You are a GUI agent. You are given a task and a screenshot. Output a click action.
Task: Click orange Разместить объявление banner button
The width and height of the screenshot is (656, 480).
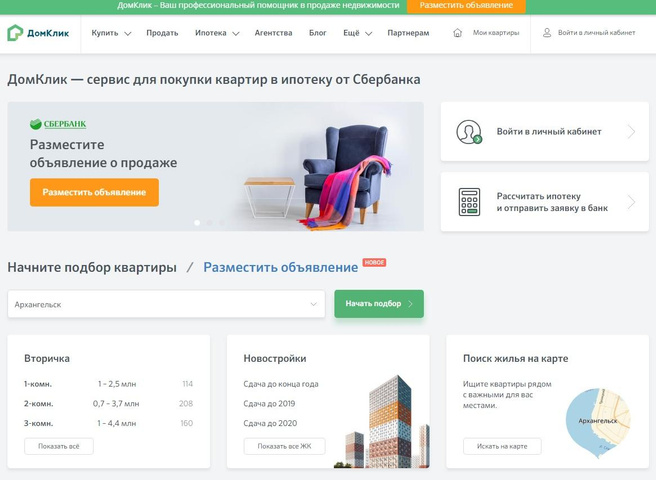click(94, 193)
